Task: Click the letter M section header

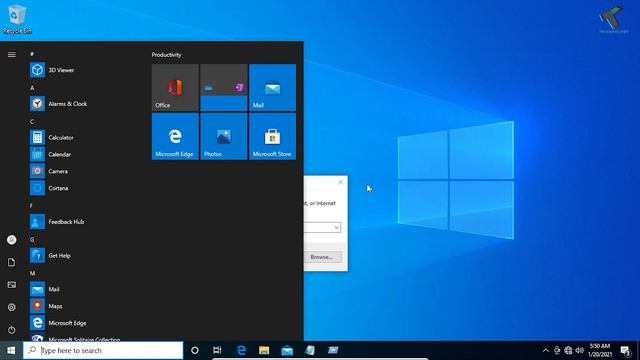Action: click(x=33, y=273)
